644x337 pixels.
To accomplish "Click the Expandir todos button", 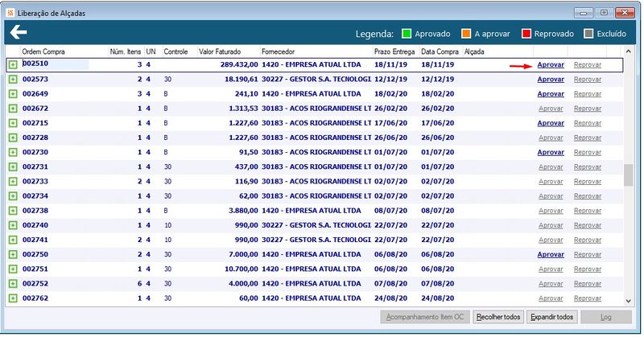I will [x=551, y=317].
